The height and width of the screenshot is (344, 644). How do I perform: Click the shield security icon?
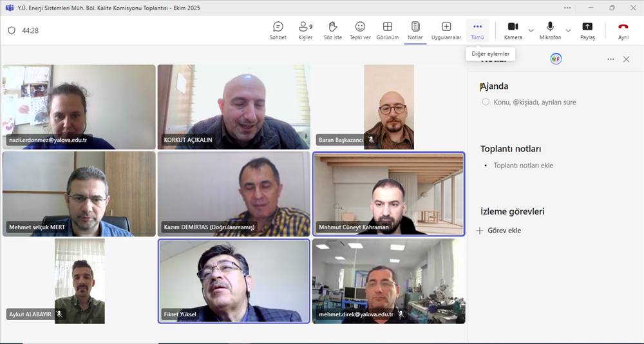[x=12, y=30]
